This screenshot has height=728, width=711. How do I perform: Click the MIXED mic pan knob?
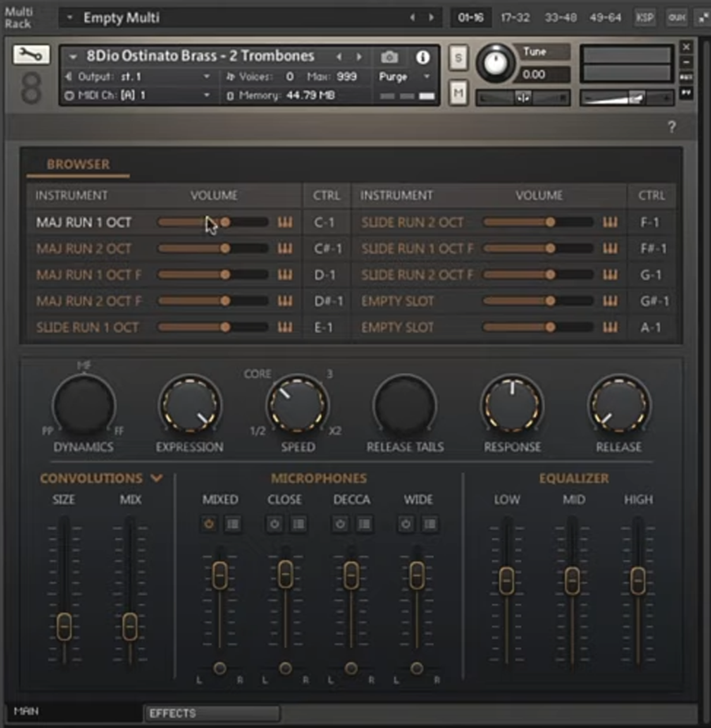tap(220, 668)
